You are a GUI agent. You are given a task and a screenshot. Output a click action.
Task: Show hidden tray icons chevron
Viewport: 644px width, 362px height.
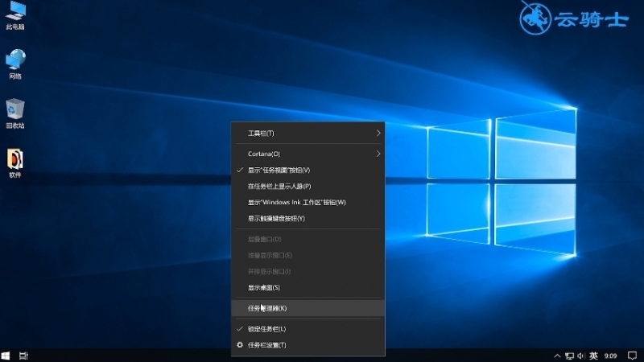(x=557, y=356)
